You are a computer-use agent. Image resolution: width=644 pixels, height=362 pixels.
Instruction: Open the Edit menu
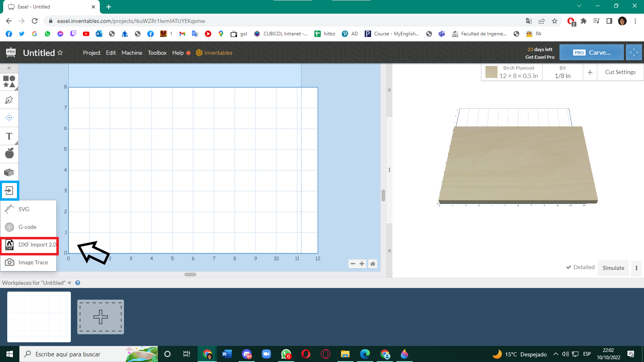pyautogui.click(x=111, y=53)
